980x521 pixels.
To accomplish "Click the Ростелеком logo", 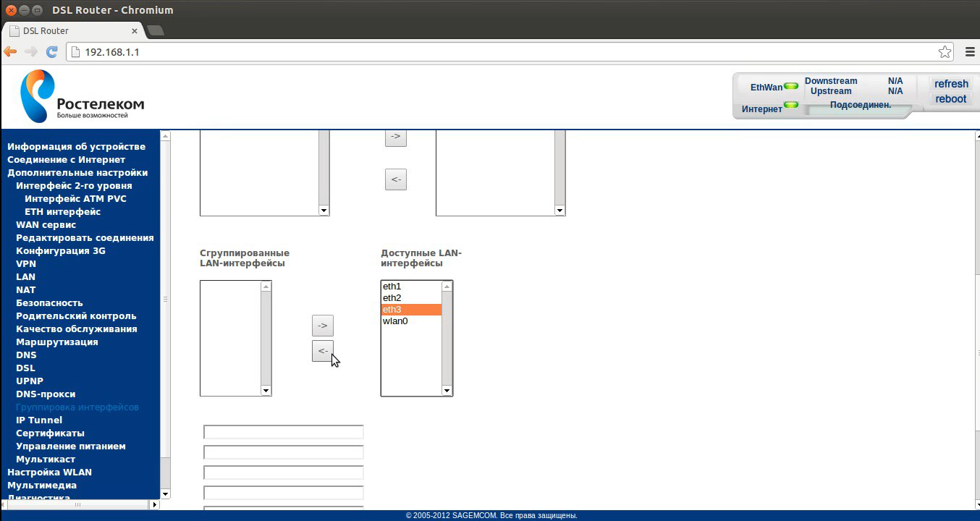I will pyautogui.click(x=82, y=96).
